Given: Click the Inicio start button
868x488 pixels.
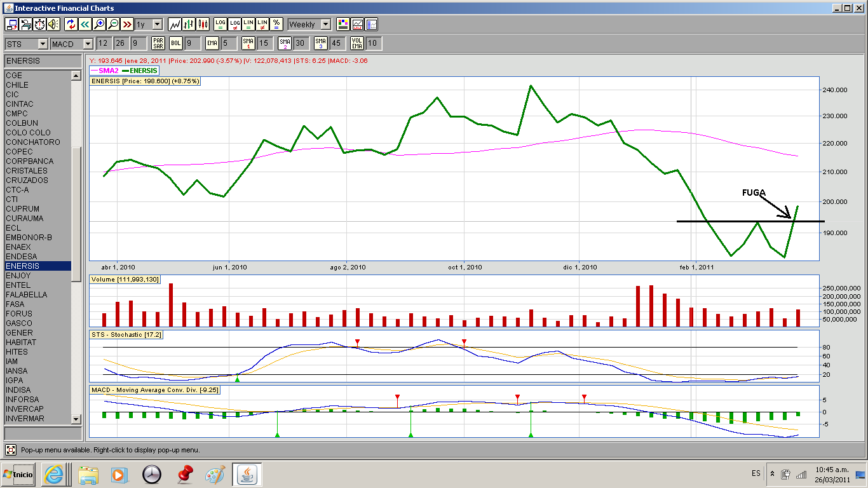Looking at the screenshot, I should tap(19, 474).
